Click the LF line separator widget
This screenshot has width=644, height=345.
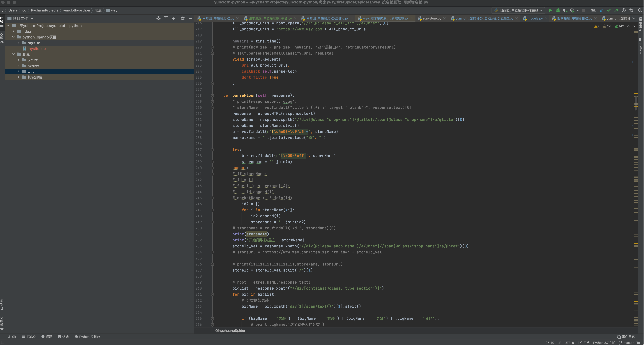pos(559,343)
